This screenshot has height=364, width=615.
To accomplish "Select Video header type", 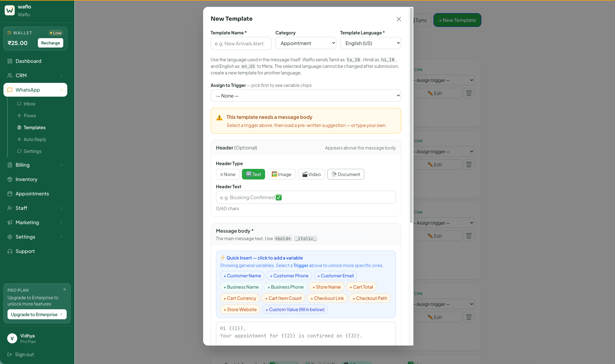I will [311, 174].
